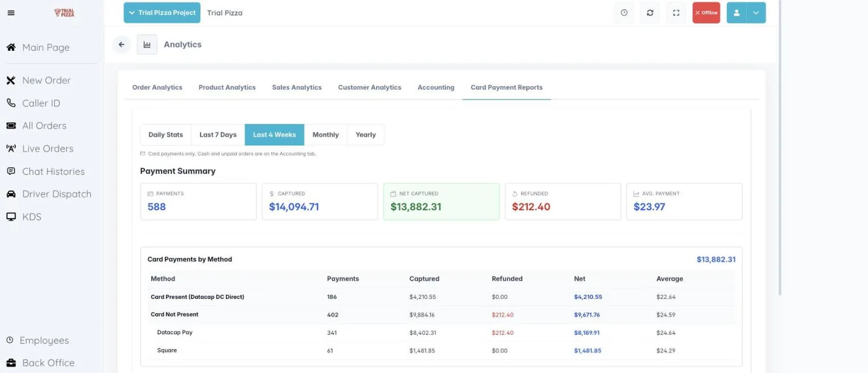Go to Main Page in sidebar

[46, 47]
